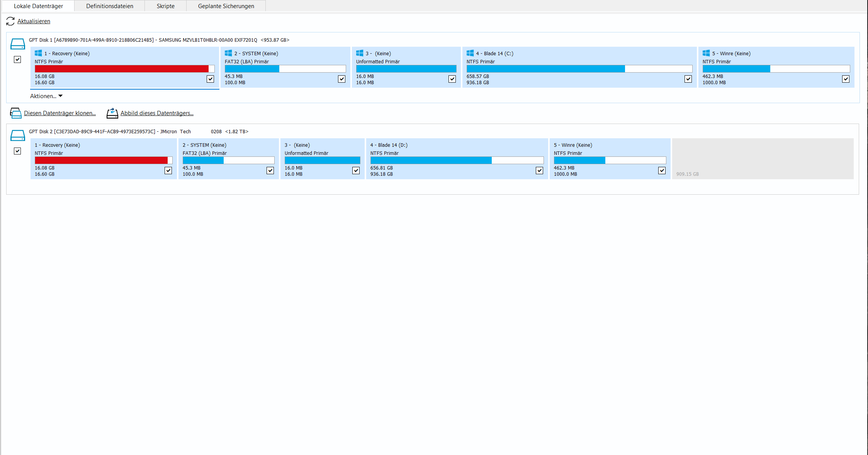Click the Diesen Datenträger klonen link
Viewport: 868px width, 455px height.
click(x=60, y=113)
